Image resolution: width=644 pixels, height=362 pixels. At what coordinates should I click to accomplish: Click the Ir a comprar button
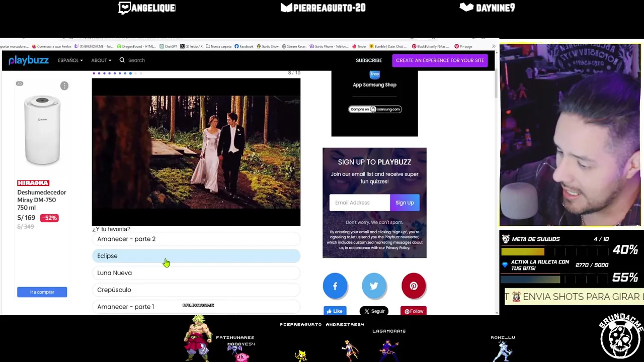pos(42,292)
